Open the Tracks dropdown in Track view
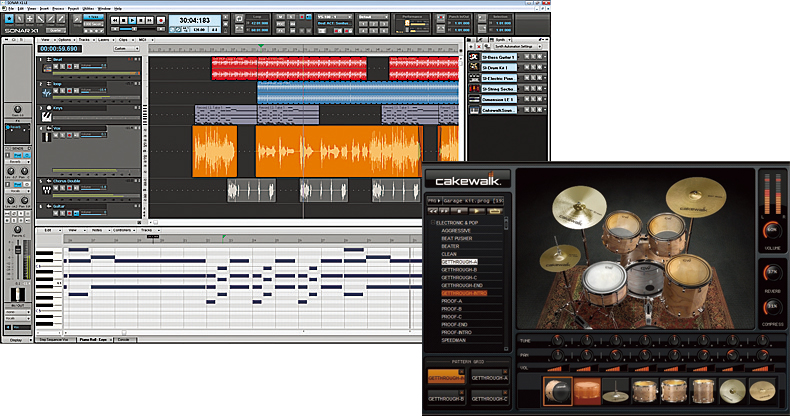790x416 pixels. coord(85,40)
